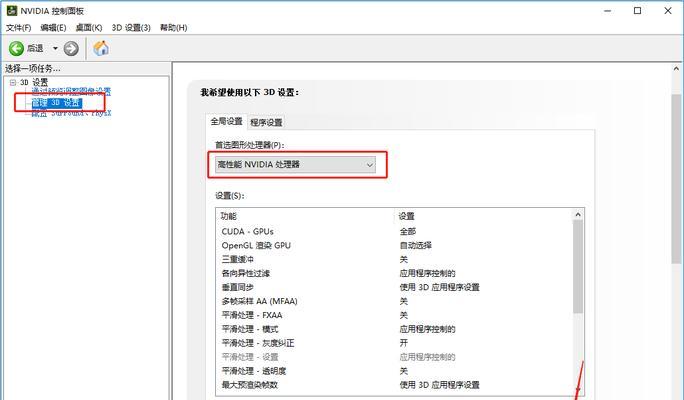Click the grey Forward arrow icon
This screenshot has width=684, height=400.
click(x=71, y=48)
